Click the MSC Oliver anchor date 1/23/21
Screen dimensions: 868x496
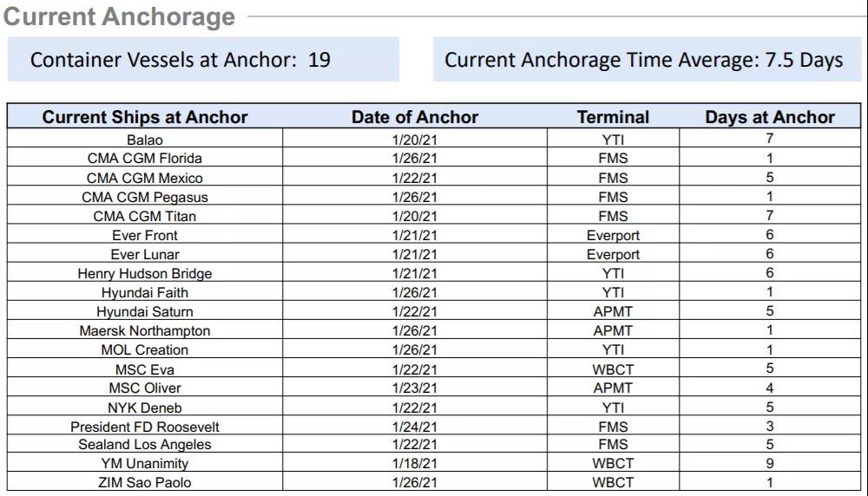point(415,388)
